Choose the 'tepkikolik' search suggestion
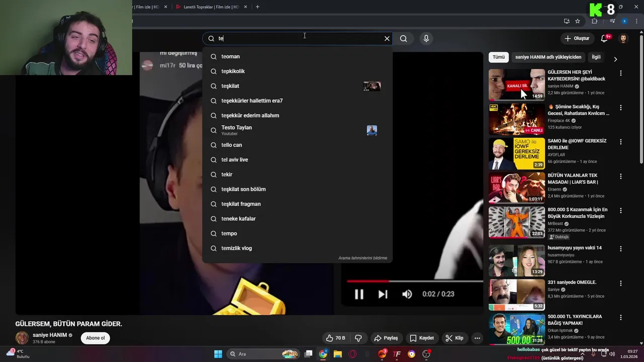This screenshot has width=644, height=362. click(x=297, y=71)
